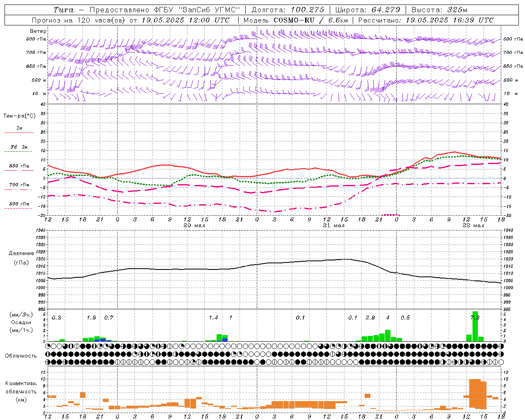
Task: Select the text 'Предоставлено ФГБУ "ЗапСиб УГМС"'
Action: tap(164, 10)
